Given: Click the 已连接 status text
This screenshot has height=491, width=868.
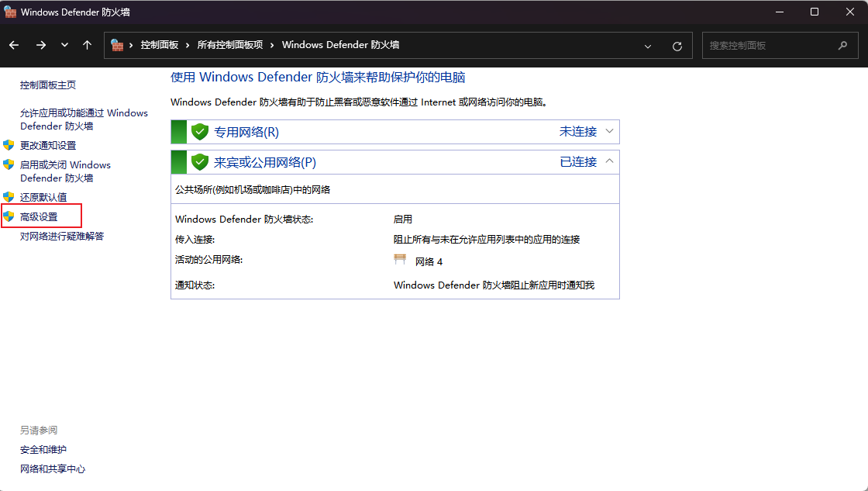Looking at the screenshot, I should coord(578,162).
